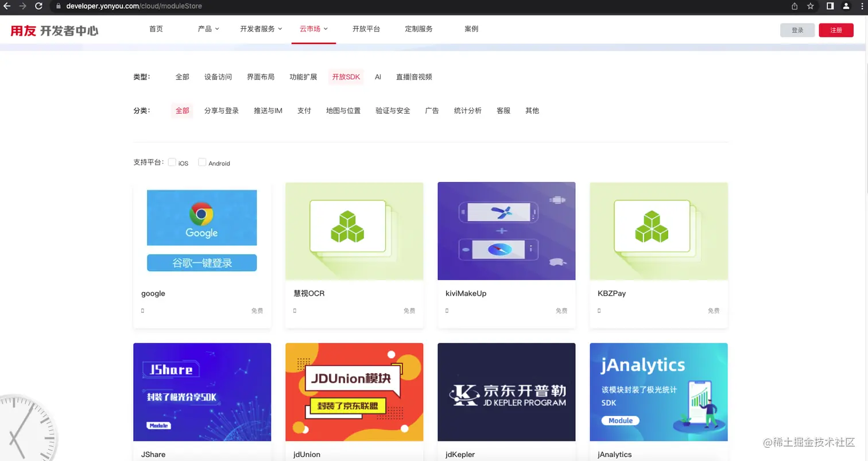Click the kiviMakeUp module title
Screen dimensions: 868x461
(466, 293)
